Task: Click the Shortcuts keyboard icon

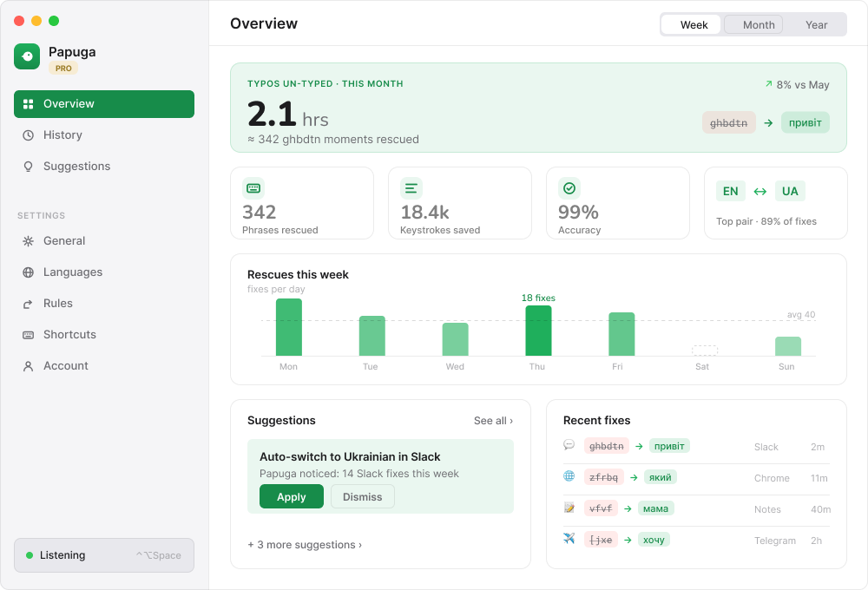Action: click(x=29, y=335)
